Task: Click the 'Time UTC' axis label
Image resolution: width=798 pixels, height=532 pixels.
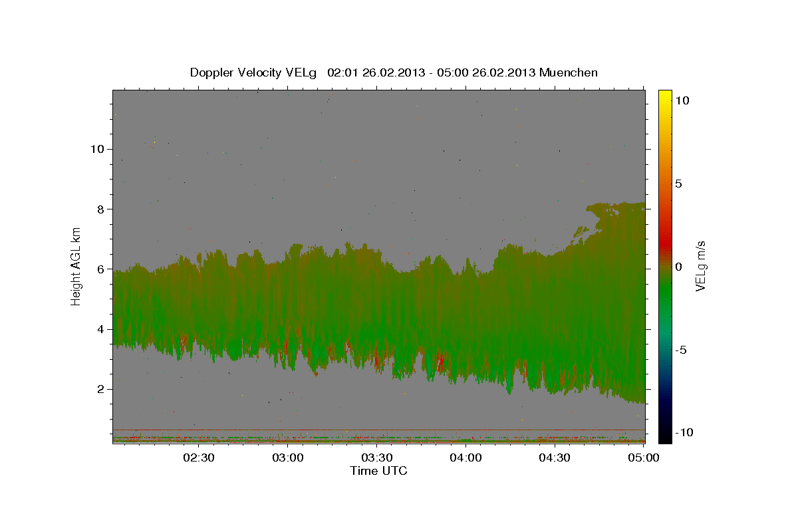Action: (378, 471)
